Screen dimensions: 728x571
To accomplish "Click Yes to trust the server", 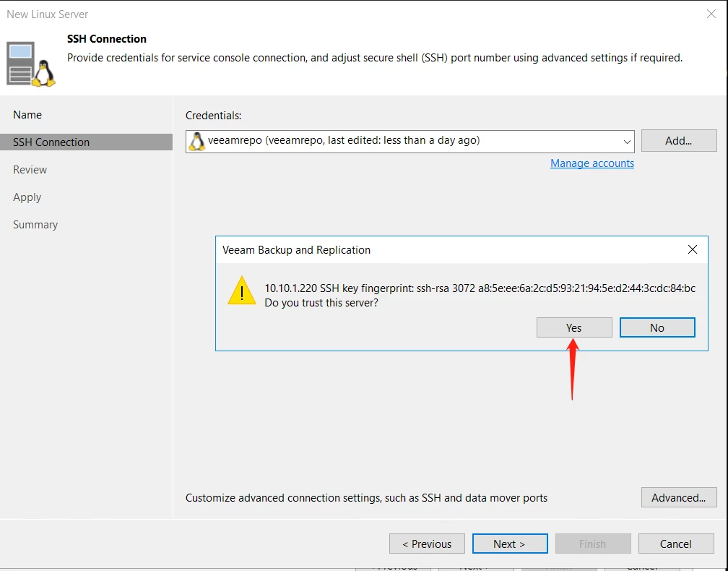I will 574,327.
